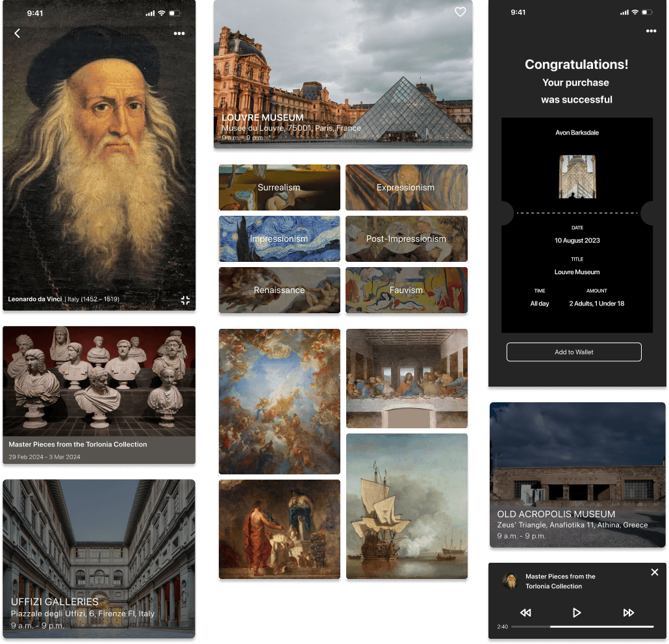Screen dimensions: 669x644
Task: Play the Torlonia Collection audio guide
Action: coord(576,612)
